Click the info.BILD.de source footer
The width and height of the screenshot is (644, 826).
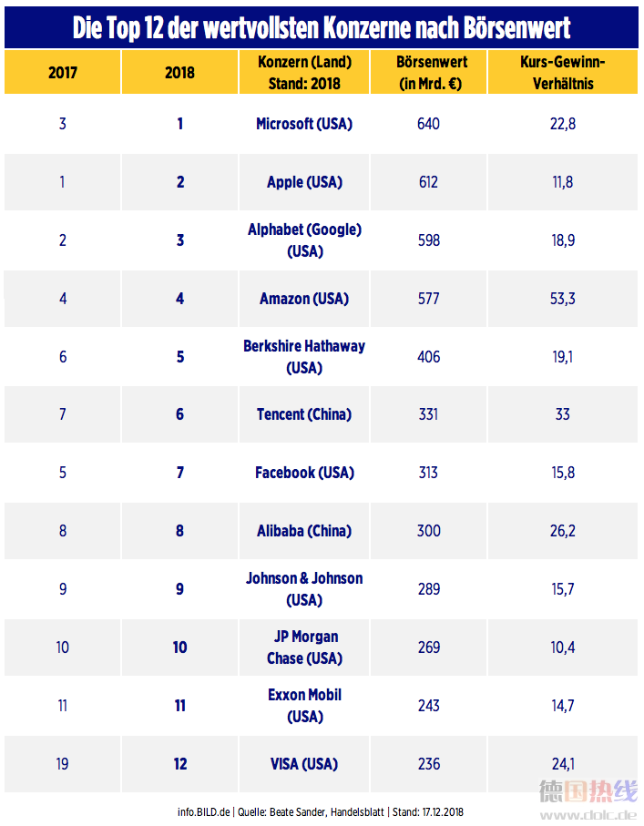click(x=321, y=811)
